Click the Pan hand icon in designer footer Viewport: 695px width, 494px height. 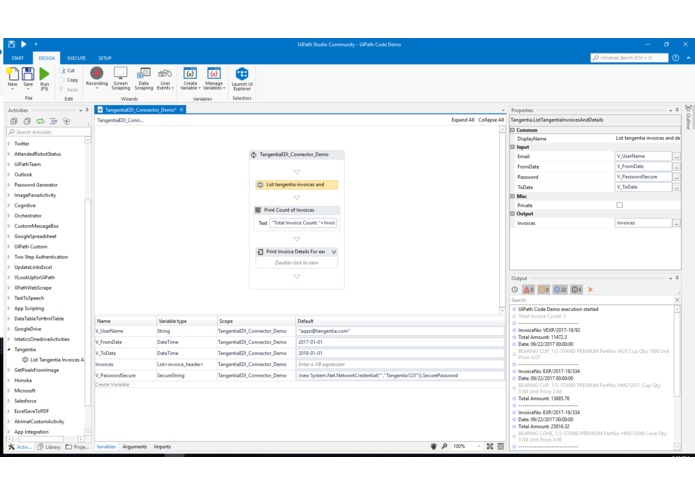[433, 446]
